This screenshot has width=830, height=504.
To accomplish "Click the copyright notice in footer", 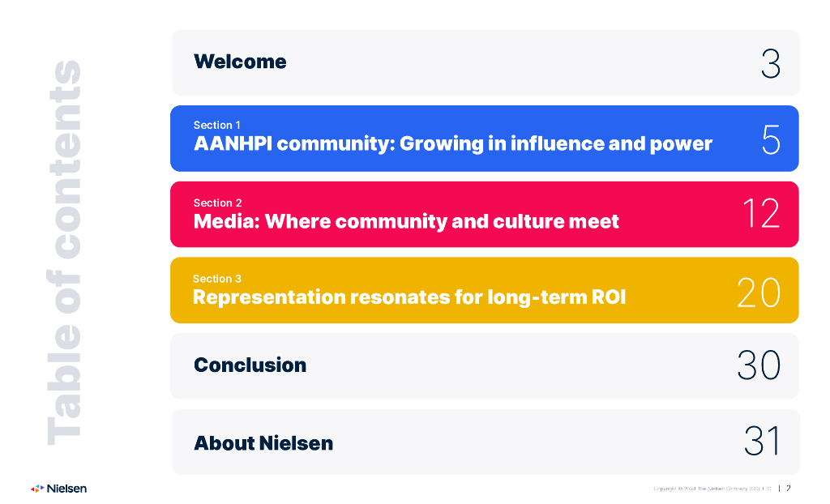I will pos(712,489).
